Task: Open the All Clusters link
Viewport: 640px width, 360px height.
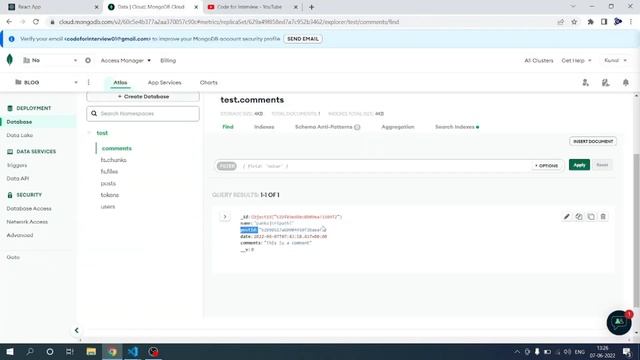Action: [x=539, y=60]
